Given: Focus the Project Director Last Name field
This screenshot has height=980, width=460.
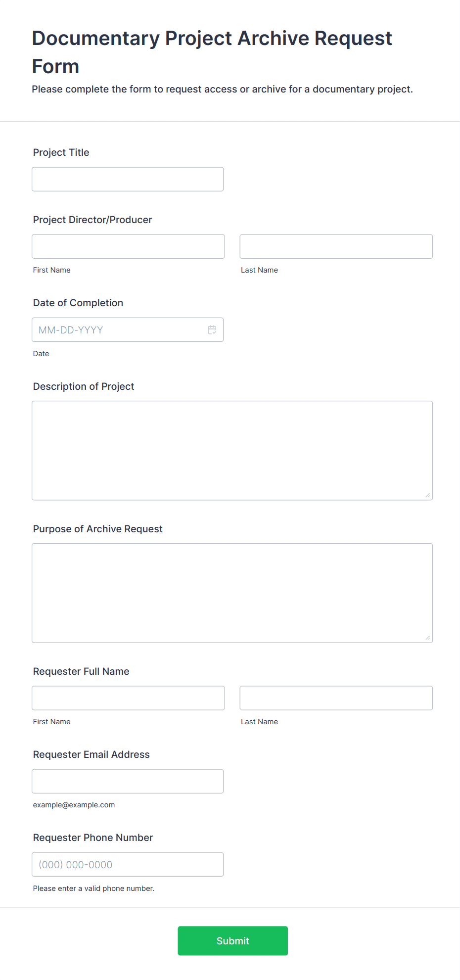Looking at the screenshot, I should pyautogui.click(x=336, y=246).
